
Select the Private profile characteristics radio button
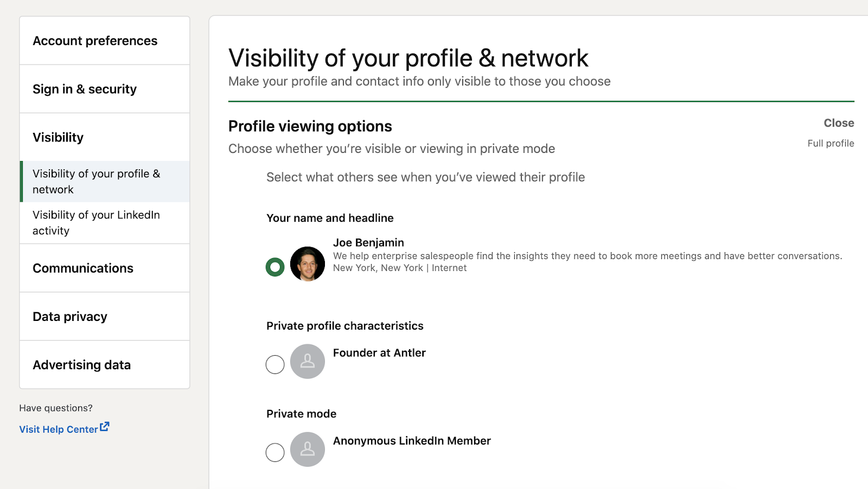[x=275, y=365]
